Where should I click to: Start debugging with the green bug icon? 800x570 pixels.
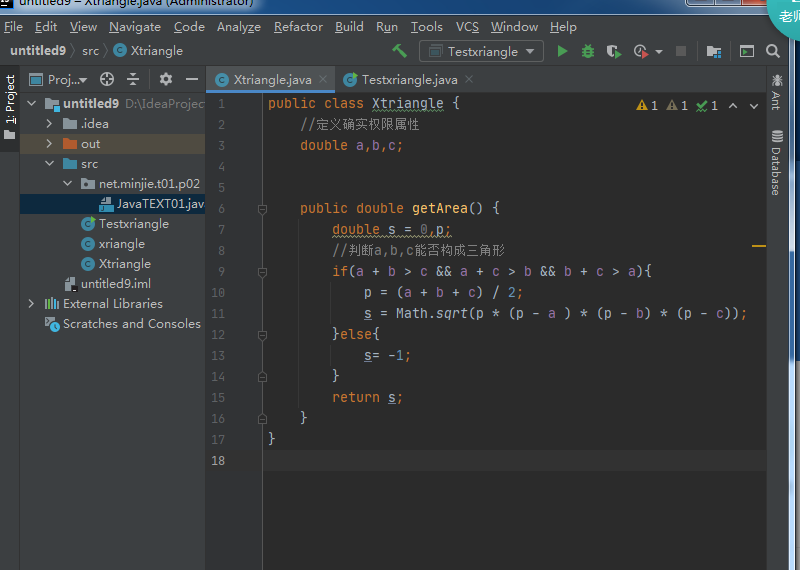588,51
